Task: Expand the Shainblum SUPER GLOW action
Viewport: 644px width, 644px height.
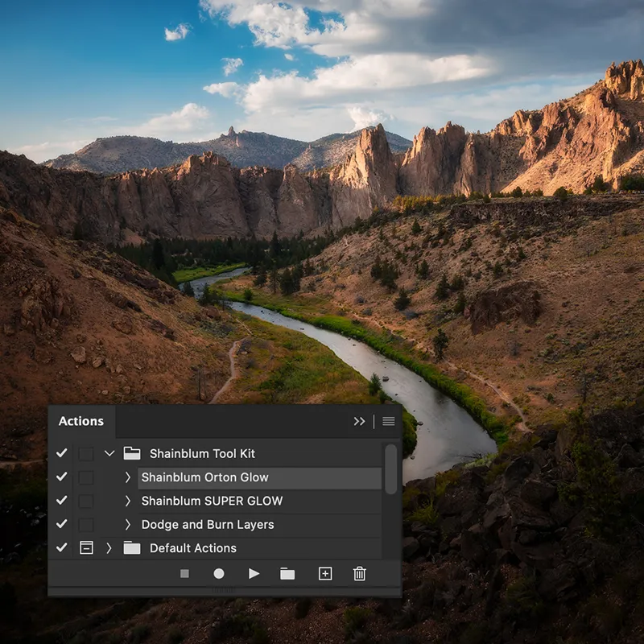Action: (128, 501)
